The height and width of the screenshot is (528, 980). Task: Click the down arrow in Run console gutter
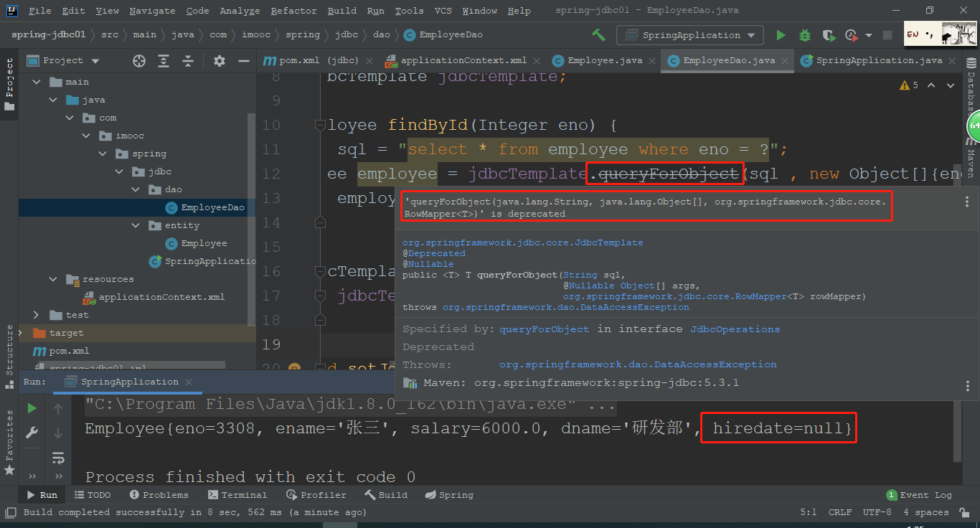(x=58, y=433)
